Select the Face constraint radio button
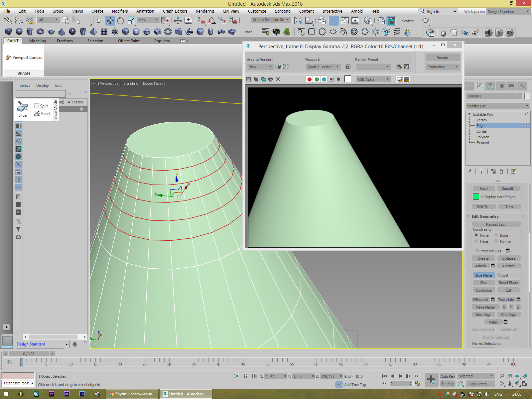Viewport: 532px width, 399px height. (x=476, y=241)
